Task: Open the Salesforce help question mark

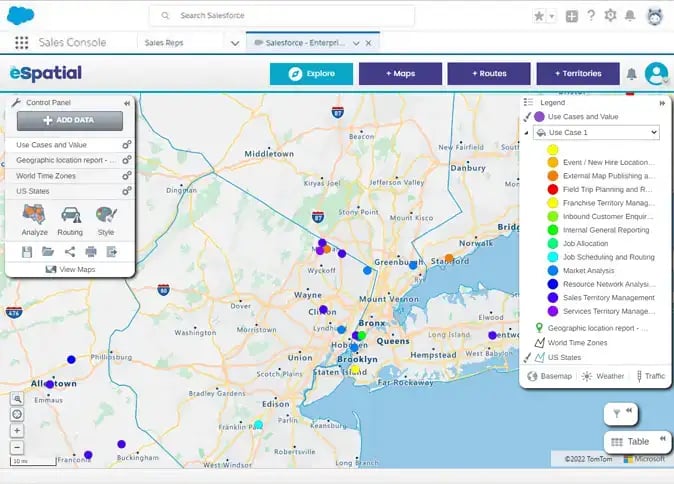Action: 591,16
